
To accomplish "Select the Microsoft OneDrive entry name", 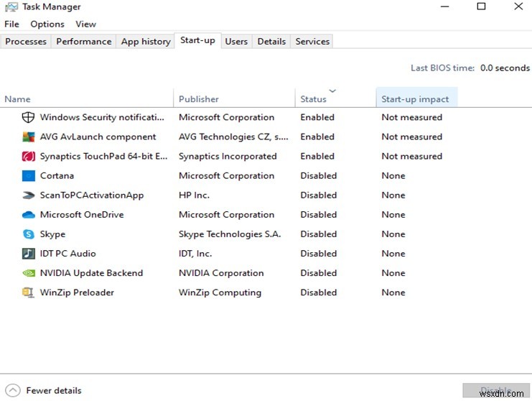I will [x=82, y=215].
